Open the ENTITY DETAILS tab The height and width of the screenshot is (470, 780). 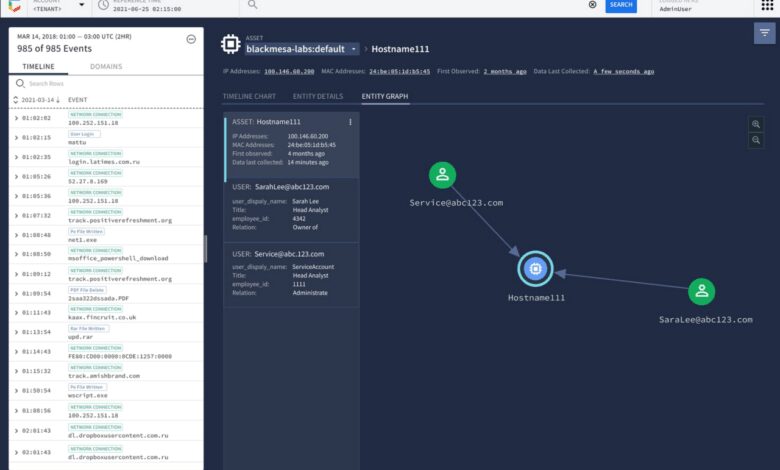click(318, 96)
